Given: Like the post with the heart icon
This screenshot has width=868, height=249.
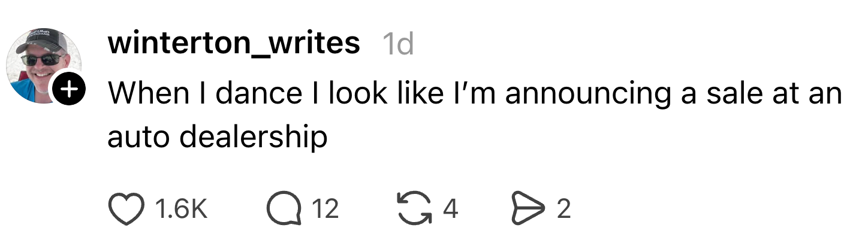Looking at the screenshot, I should (x=128, y=209).
